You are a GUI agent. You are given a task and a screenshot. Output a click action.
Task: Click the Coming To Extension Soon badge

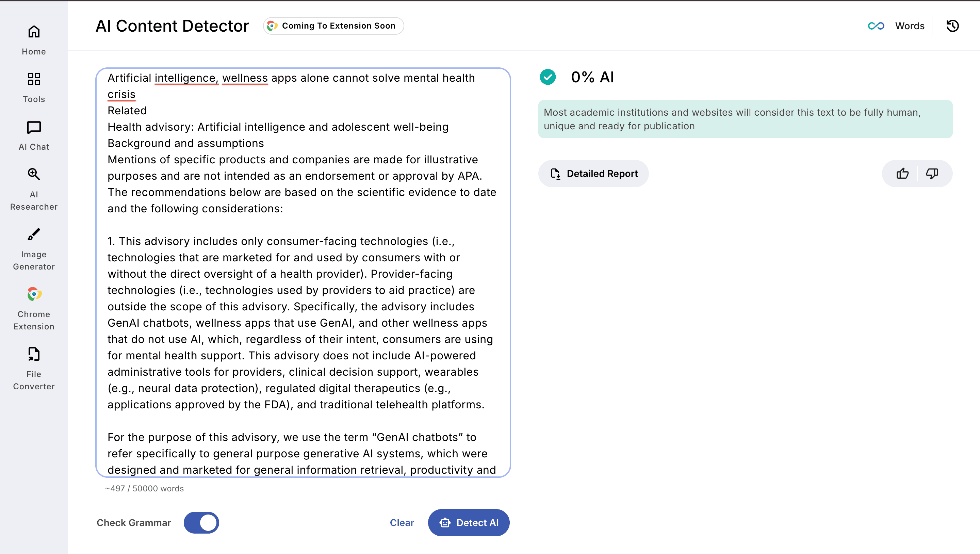pos(333,26)
